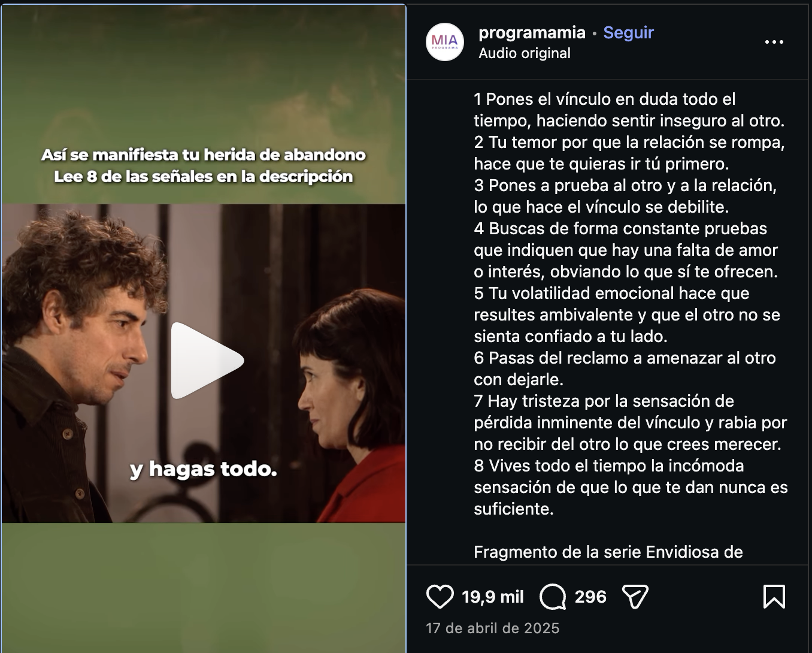The height and width of the screenshot is (653, 812).
Task: Follow the account via Seguir
Action: (x=628, y=32)
